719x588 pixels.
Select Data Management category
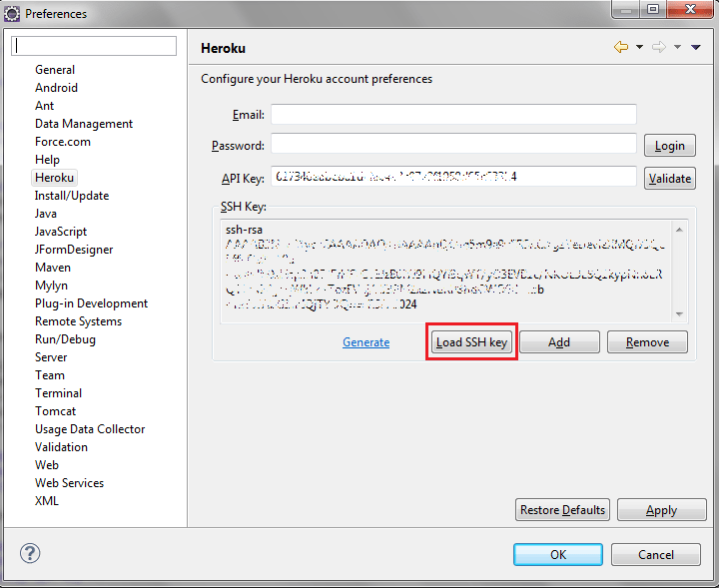(84, 124)
